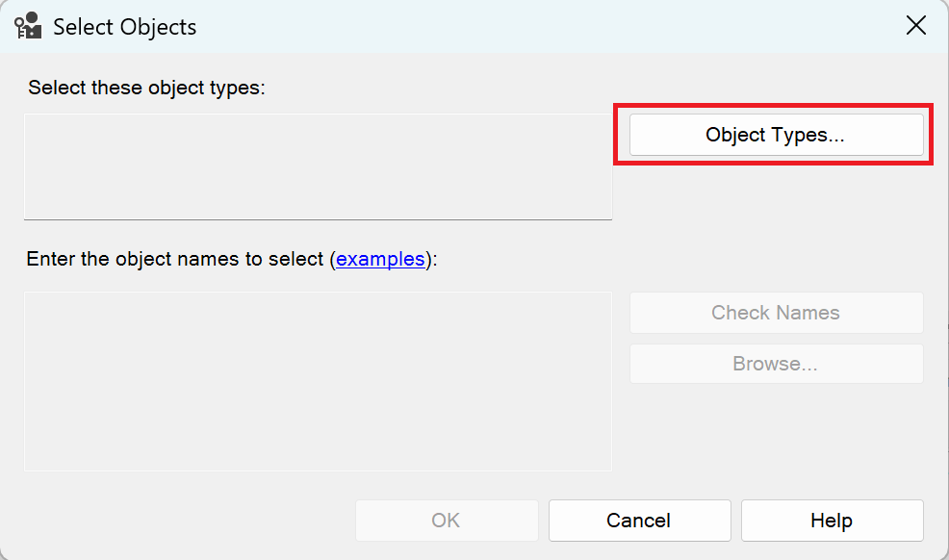Focus the object names text box

pos(318,381)
